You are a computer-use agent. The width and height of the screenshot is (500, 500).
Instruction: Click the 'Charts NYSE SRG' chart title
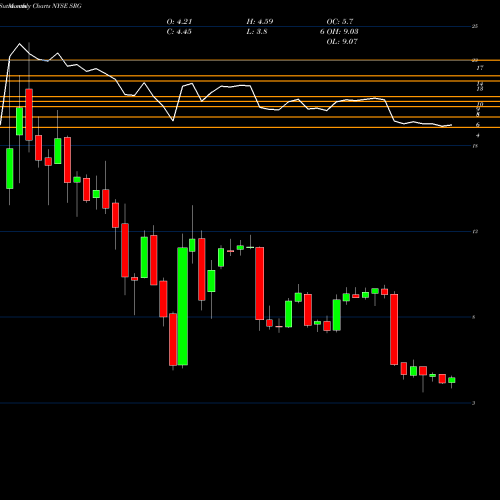coord(57,6)
